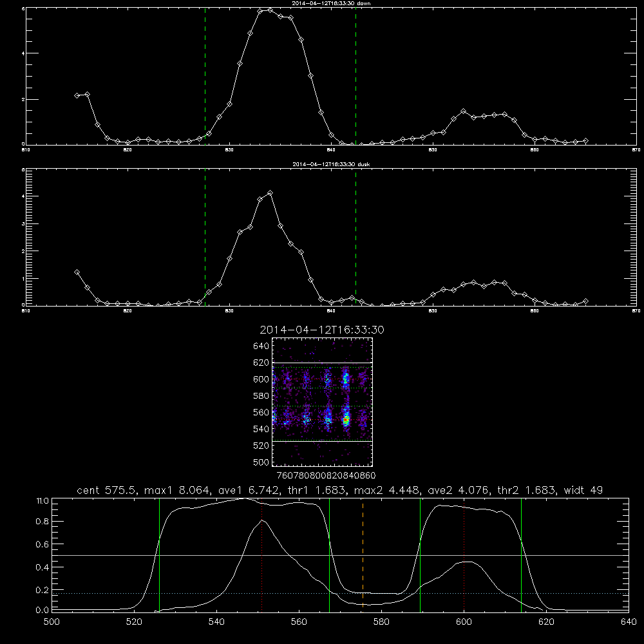Click the y-axis label '0.8' in bottom plot
Screen dimensions: 644x644
click(43, 522)
